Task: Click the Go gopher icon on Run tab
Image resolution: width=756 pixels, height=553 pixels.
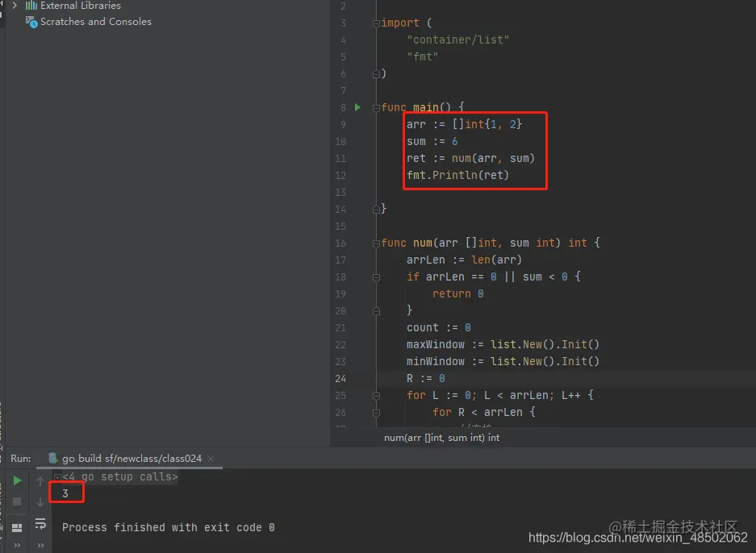Action: tap(53, 458)
